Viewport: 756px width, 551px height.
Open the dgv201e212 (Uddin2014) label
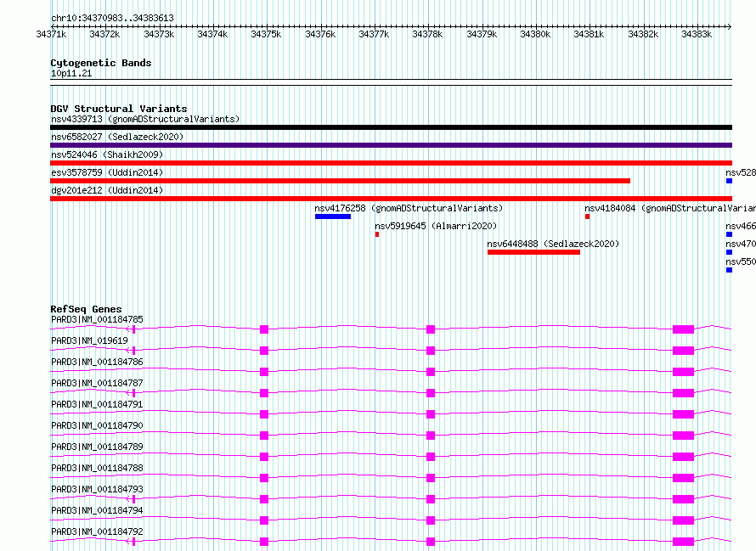(107, 190)
